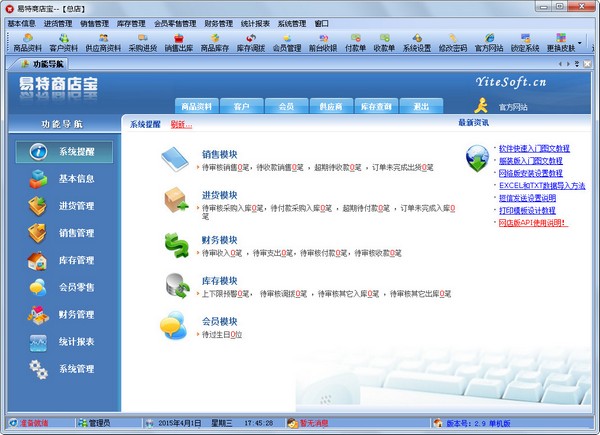
Task: Open 打印模板设计教程 link
Action: point(527,210)
